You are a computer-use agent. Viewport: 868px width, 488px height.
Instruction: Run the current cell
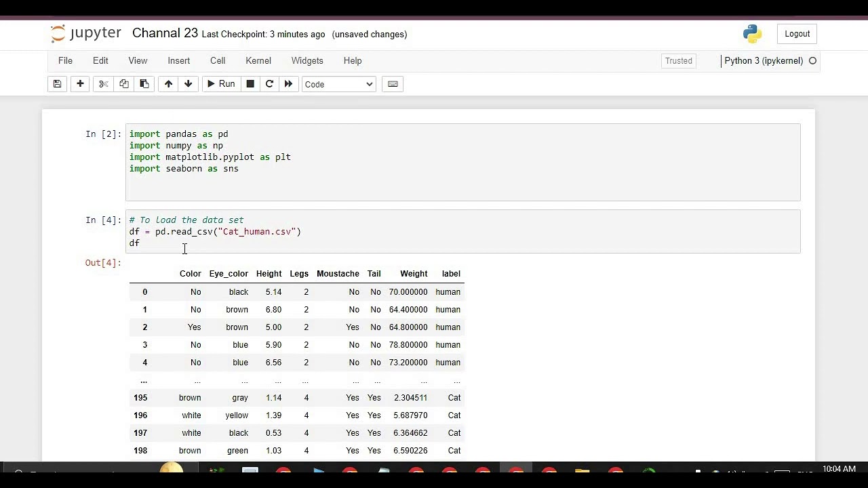220,84
